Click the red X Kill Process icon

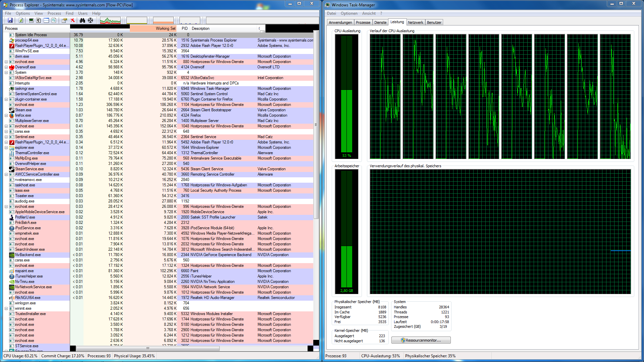(x=72, y=20)
